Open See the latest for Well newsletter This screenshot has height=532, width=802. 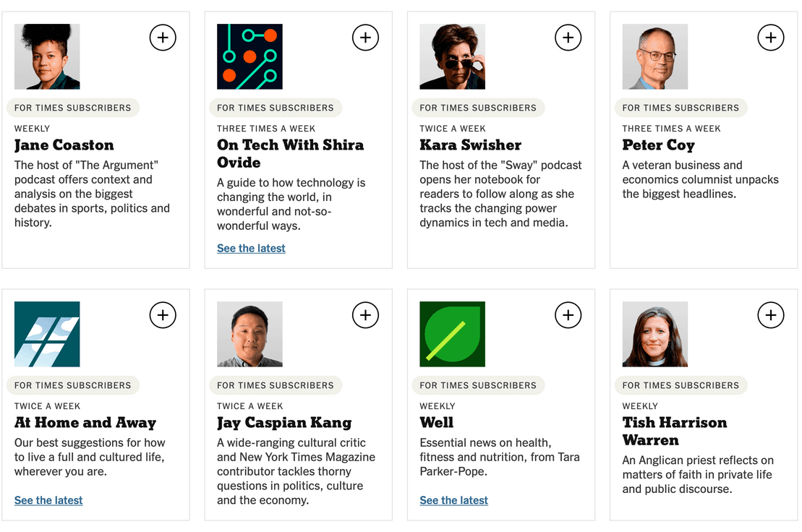click(x=453, y=500)
